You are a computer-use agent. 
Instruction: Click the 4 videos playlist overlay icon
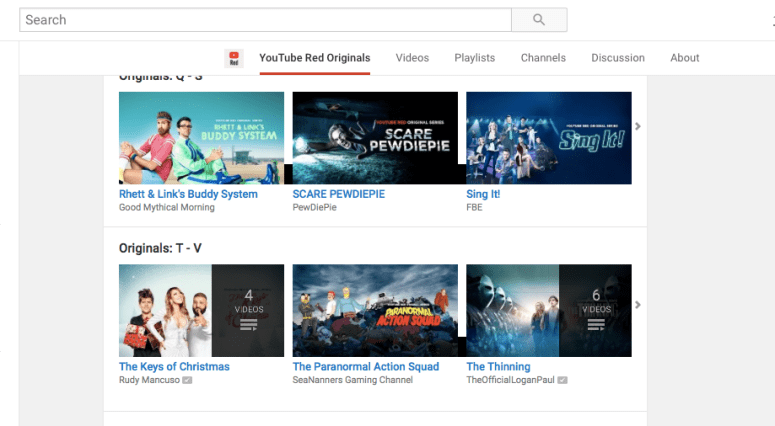coord(249,311)
